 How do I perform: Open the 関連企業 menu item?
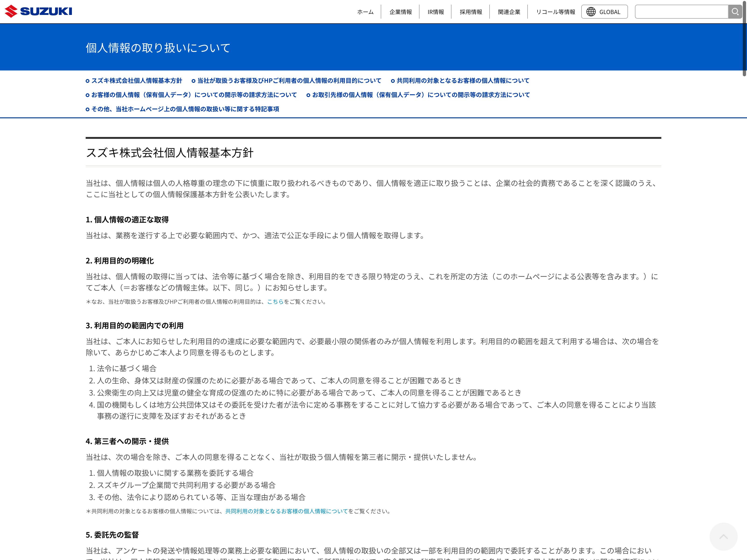pos(509,12)
